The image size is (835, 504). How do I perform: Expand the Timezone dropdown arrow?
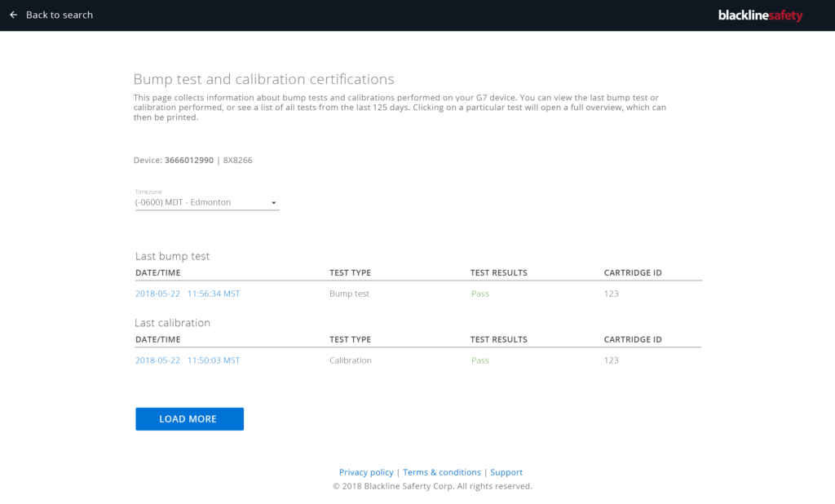click(273, 203)
